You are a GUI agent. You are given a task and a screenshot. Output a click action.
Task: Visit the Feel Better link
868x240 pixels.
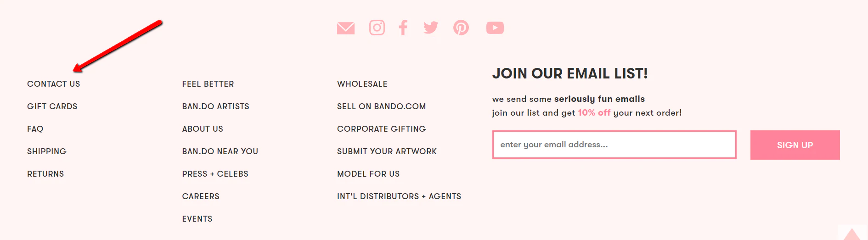click(x=208, y=84)
